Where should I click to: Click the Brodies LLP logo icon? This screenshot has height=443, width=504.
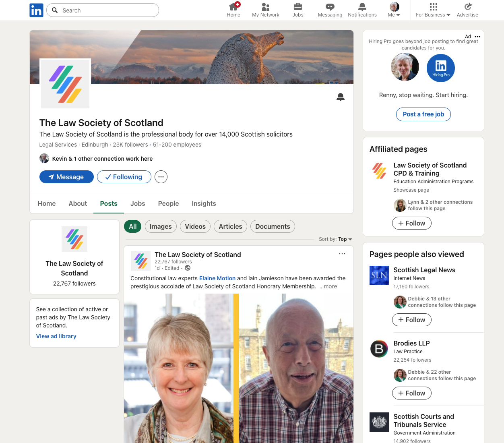(379, 349)
